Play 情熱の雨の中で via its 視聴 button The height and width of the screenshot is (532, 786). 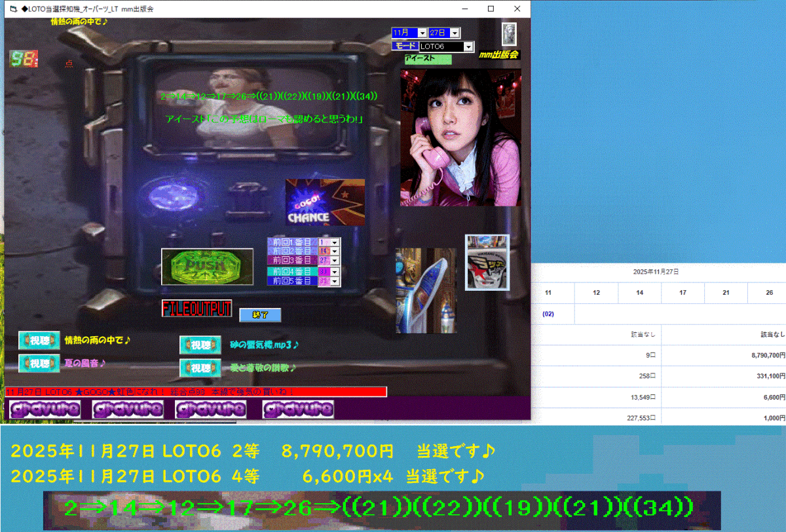[39, 341]
